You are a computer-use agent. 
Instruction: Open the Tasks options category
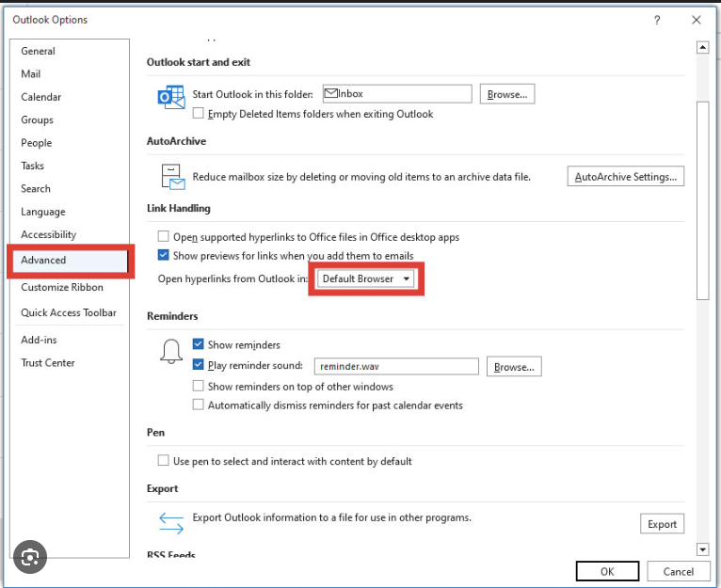[x=32, y=166]
